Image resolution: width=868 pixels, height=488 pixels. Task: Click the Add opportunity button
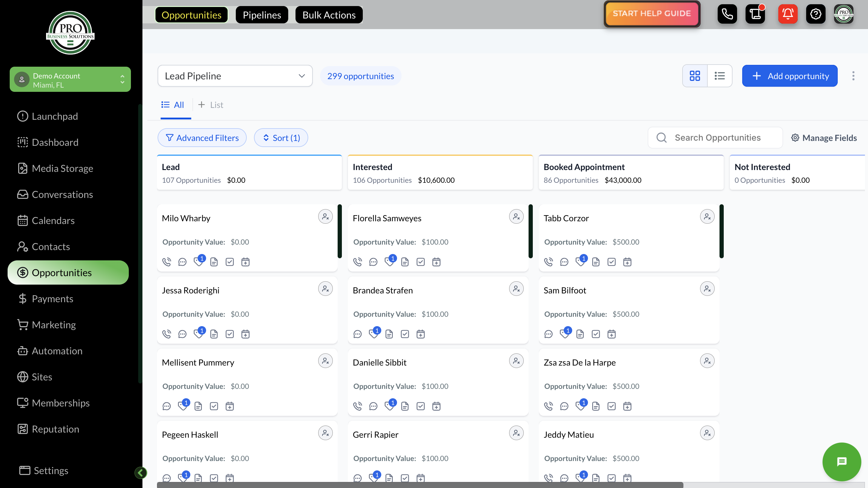790,76
